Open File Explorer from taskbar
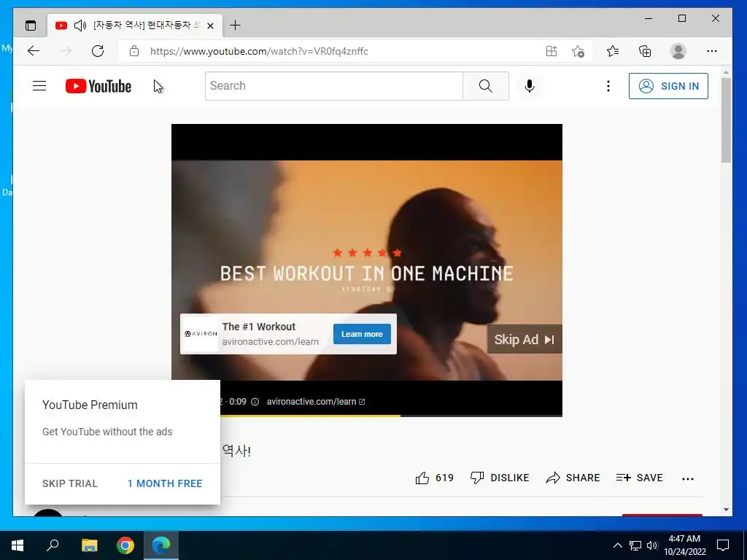This screenshot has height=560, width=747. click(x=89, y=545)
